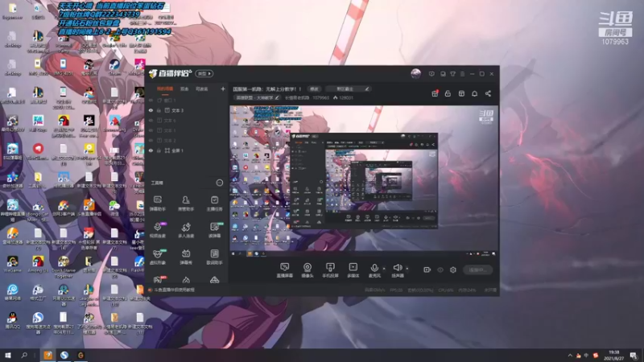Screen dimensions: 644x362
Task: Click the 修改 edit title button
Action: point(314,88)
